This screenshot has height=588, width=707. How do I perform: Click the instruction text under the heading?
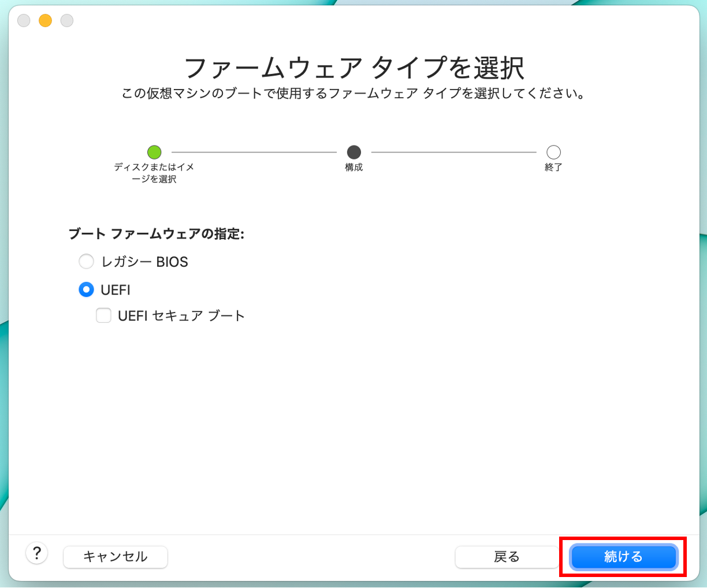353,94
